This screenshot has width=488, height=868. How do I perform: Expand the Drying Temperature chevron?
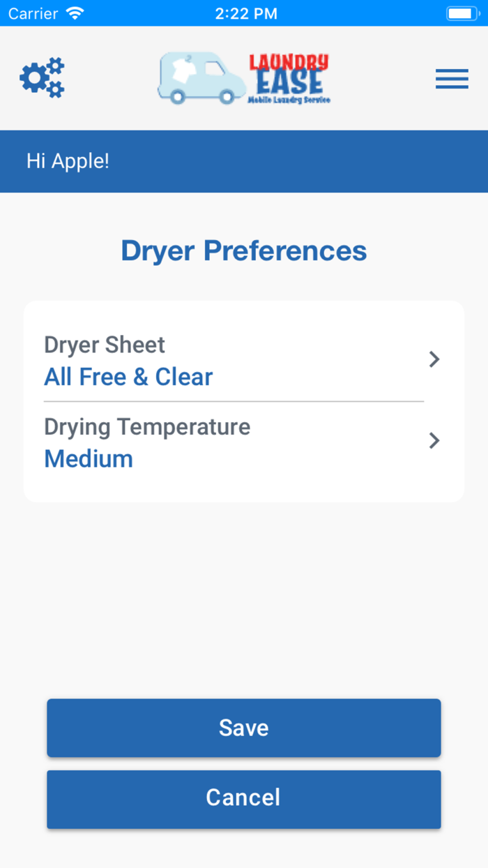(434, 441)
